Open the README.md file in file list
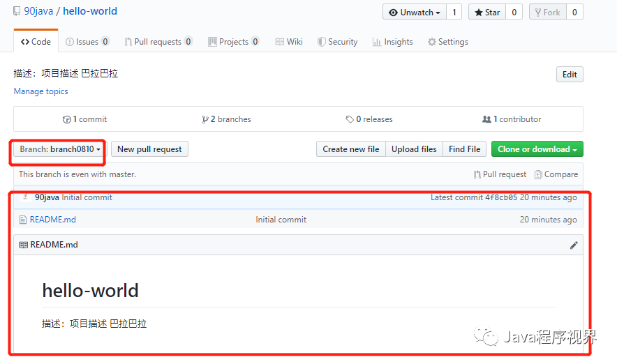 (x=53, y=220)
